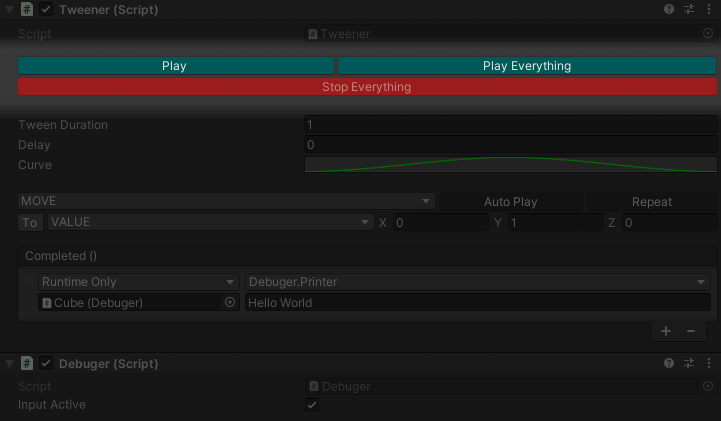Open help for Debuger component
The width and height of the screenshot is (721, 421).
[669, 363]
